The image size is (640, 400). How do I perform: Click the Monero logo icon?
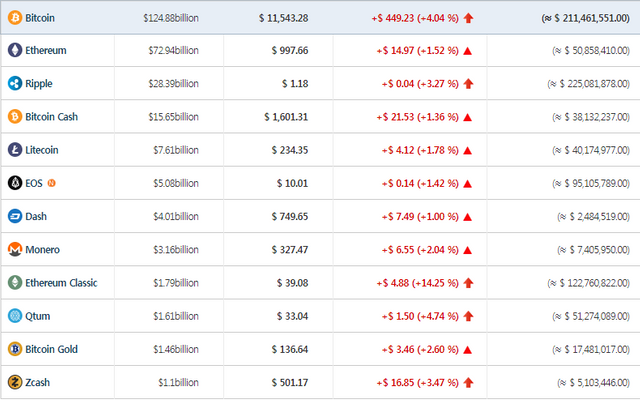[15, 249]
